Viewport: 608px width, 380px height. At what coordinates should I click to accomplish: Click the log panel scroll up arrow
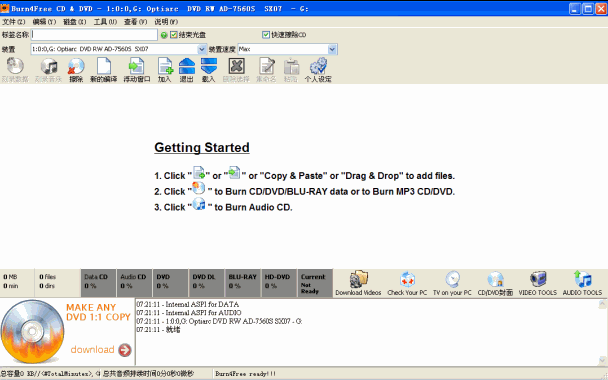(603, 304)
